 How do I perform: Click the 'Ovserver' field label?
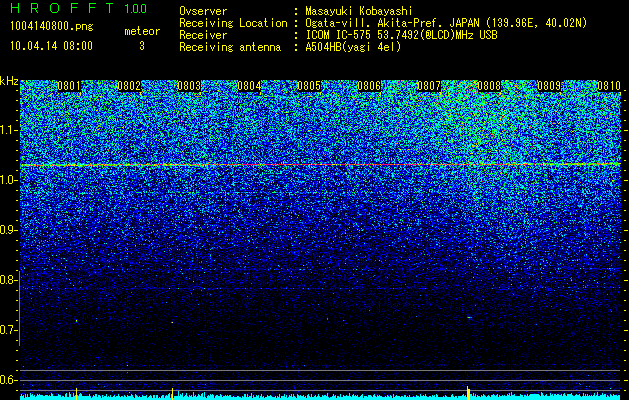pos(203,11)
